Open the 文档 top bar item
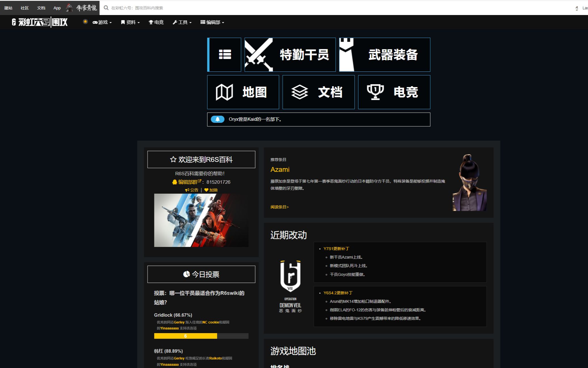Screen dimensions: 588x368 pos(41,8)
